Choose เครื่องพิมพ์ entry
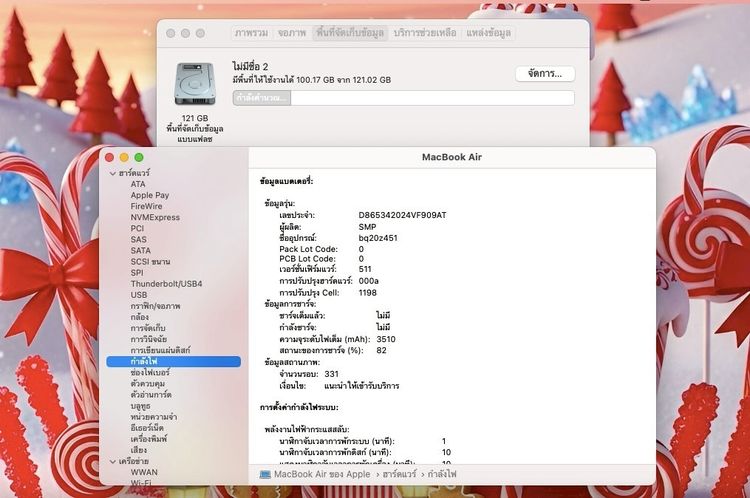The width and height of the screenshot is (750, 498). tap(149, 439)
